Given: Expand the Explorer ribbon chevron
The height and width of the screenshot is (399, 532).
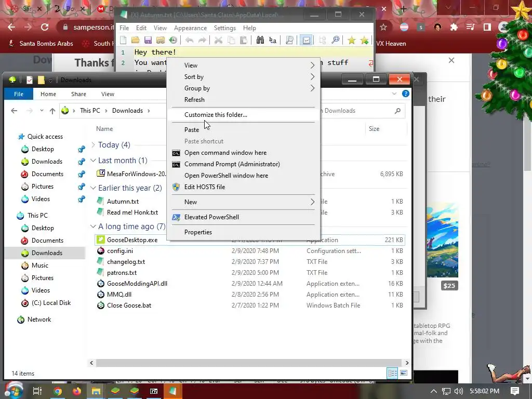Looking at the screenshot, I should (394, 94).
